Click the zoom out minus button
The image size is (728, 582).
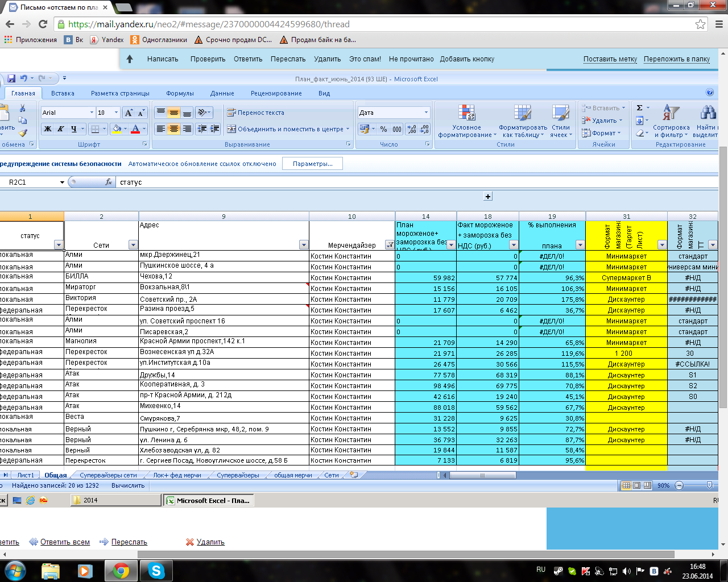679,485
